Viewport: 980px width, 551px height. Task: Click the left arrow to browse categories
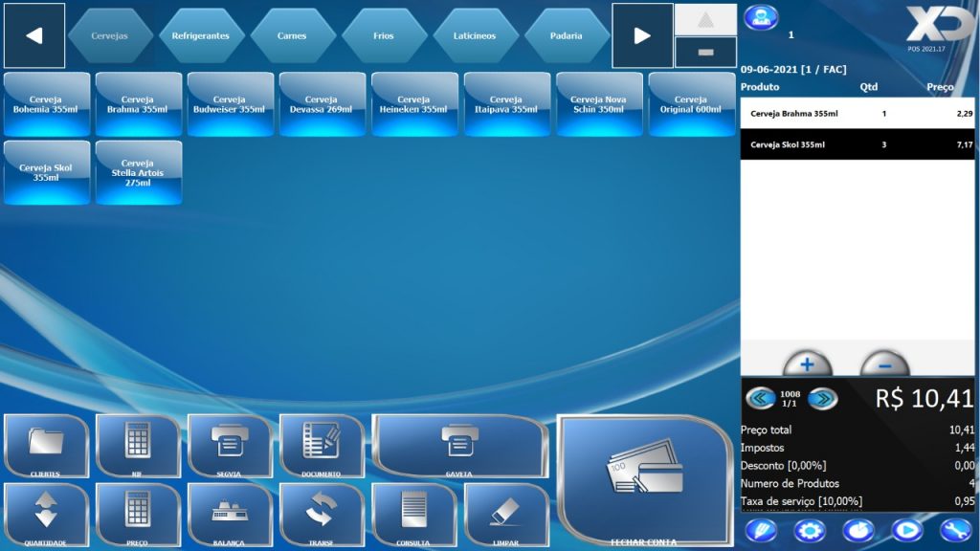(34, 33)
